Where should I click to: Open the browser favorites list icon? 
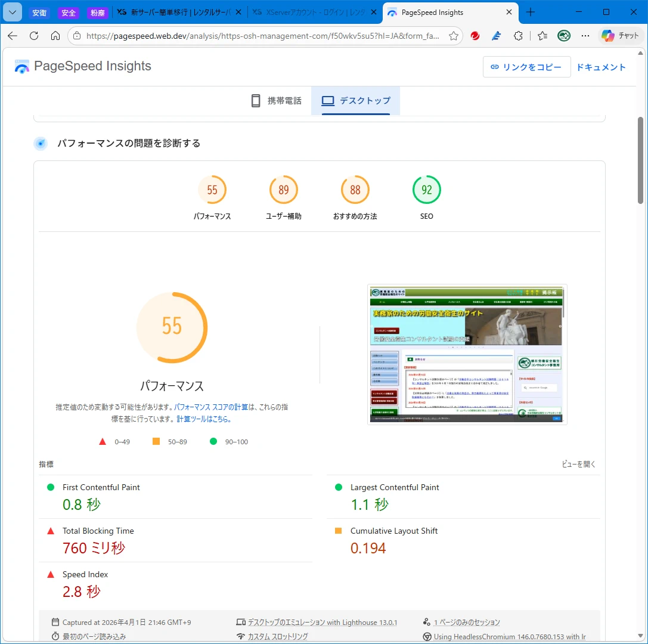tap(542, 36)
